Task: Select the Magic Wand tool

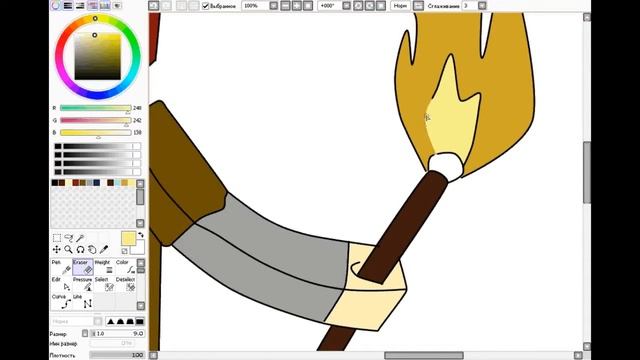Action: pos(80,238)
